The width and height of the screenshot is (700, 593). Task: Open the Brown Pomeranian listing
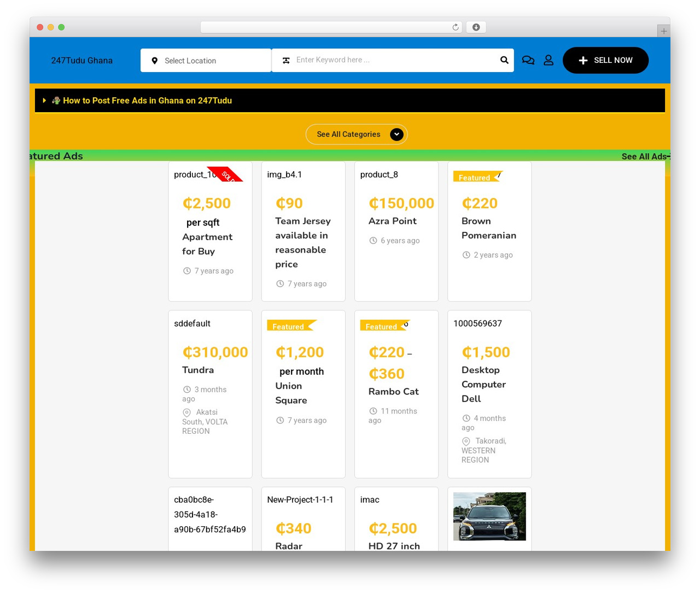tap(489, 228)
